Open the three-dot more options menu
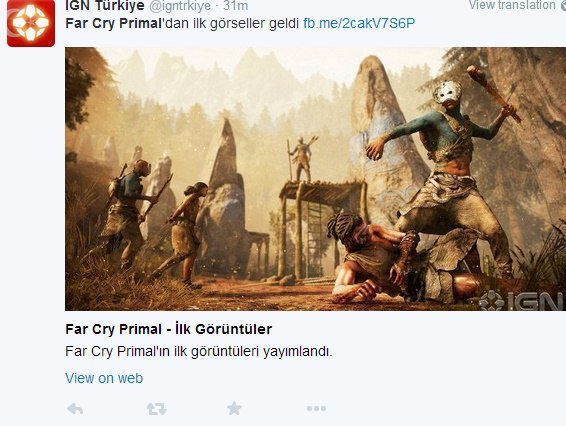566x426 pixels. [x=316, y=409]
